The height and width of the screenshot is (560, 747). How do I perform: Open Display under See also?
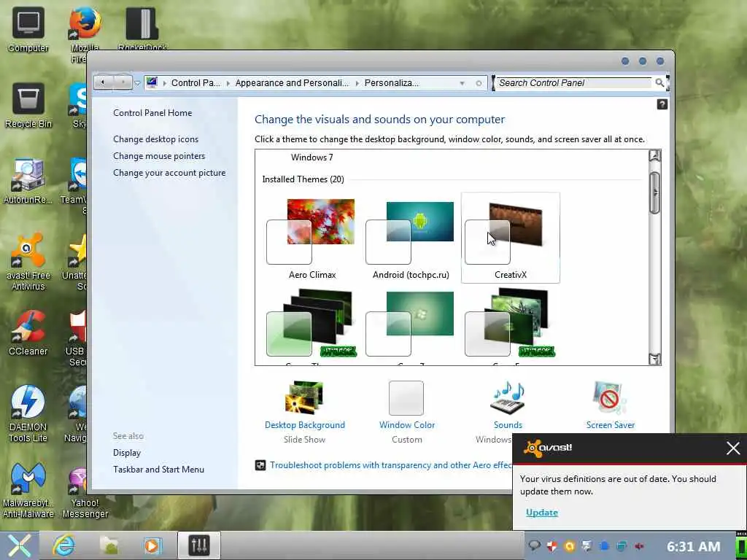[127, 452]
